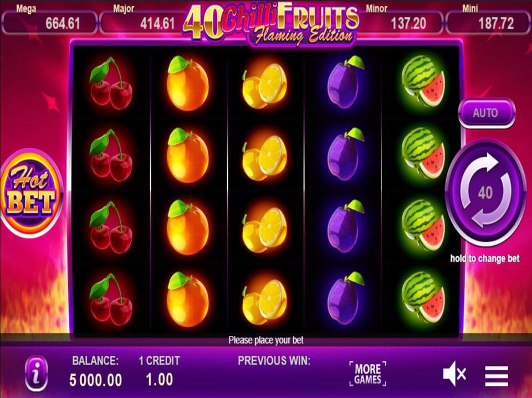Image resolution: width=532 pixels, height=398 pixels.
Task: Enable AUTO spin mode
Action: tap(486, 112)
